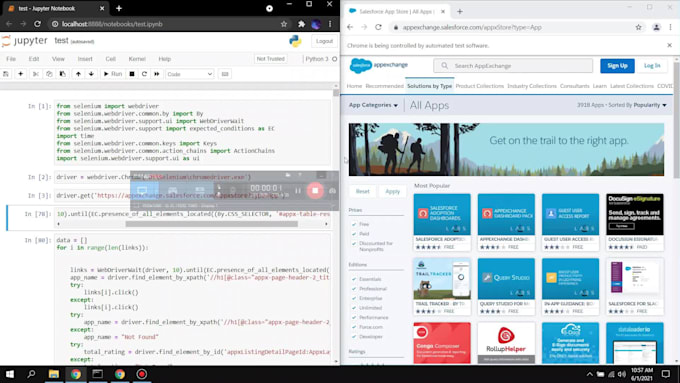Toggle the Essentials edition filter

[x=354, y=279]
